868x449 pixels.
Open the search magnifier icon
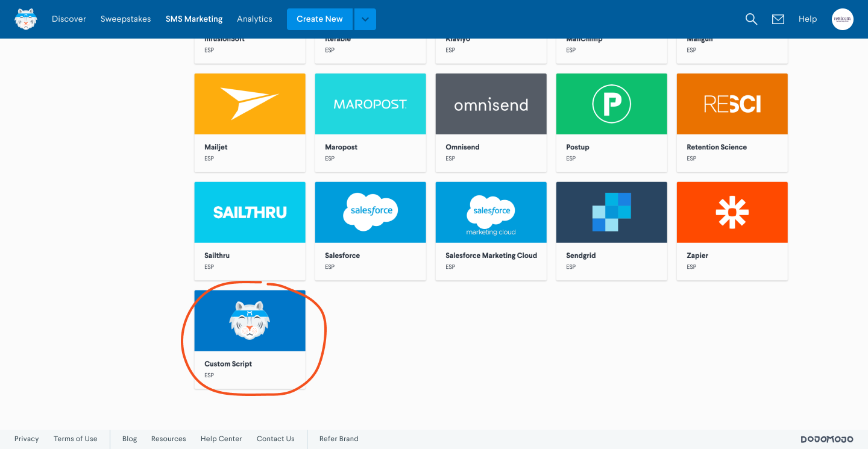point(751,19)
